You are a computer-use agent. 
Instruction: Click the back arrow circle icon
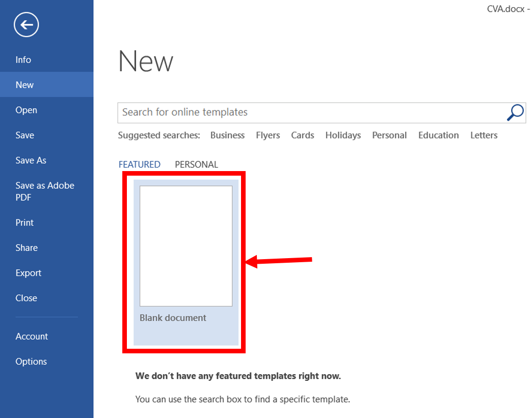coord(26,25)
